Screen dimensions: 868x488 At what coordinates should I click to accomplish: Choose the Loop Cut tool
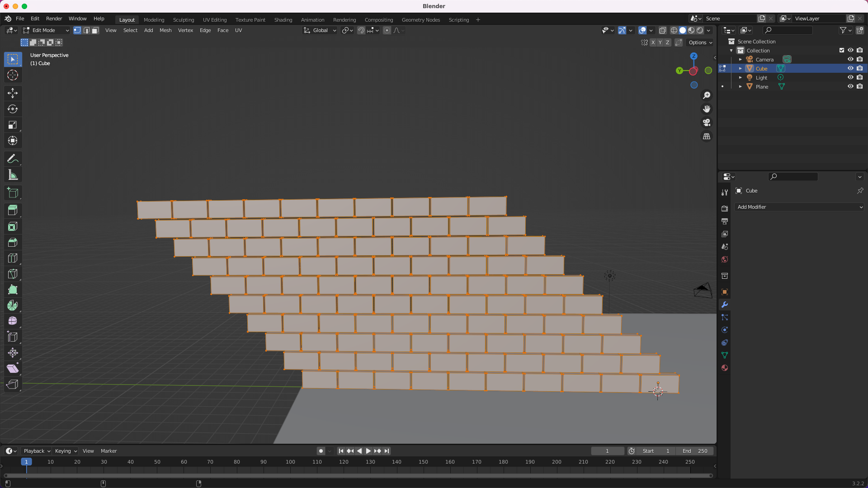(x=13, y=258)
